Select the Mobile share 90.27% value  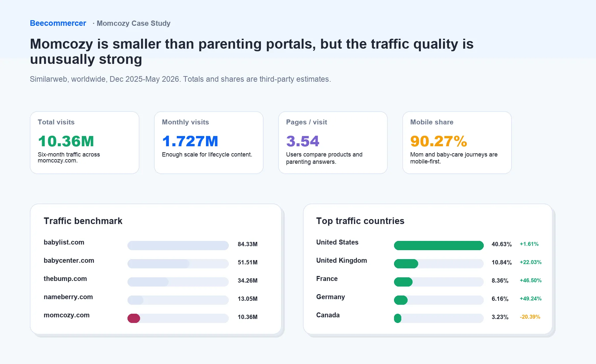[x=439, y=141]
